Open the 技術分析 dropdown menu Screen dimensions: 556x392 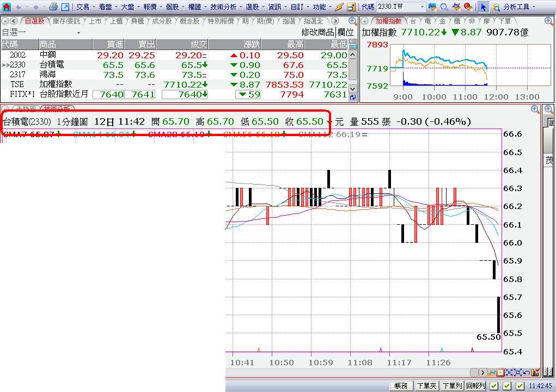(226, 7)
